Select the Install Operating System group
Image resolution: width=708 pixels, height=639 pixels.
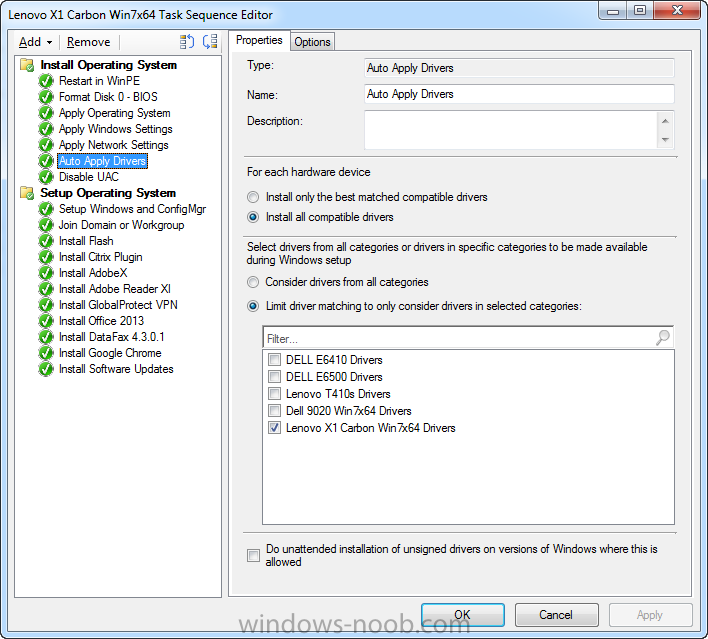(108, 65)
